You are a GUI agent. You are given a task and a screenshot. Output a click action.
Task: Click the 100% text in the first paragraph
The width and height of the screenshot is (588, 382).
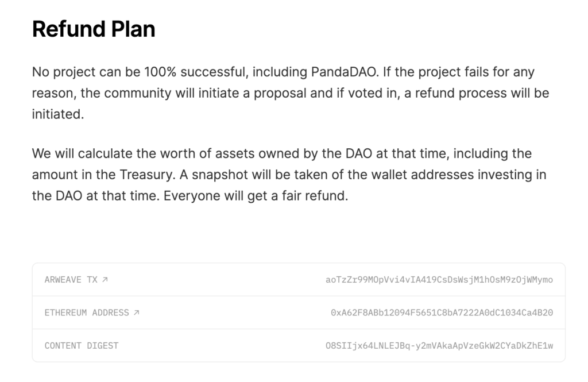[x=161, y=72]
